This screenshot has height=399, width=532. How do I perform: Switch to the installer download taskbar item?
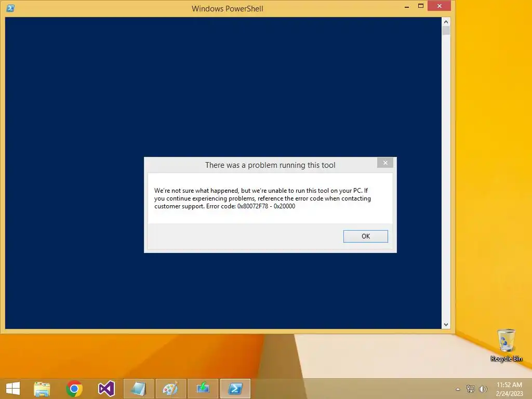(203, 389)
